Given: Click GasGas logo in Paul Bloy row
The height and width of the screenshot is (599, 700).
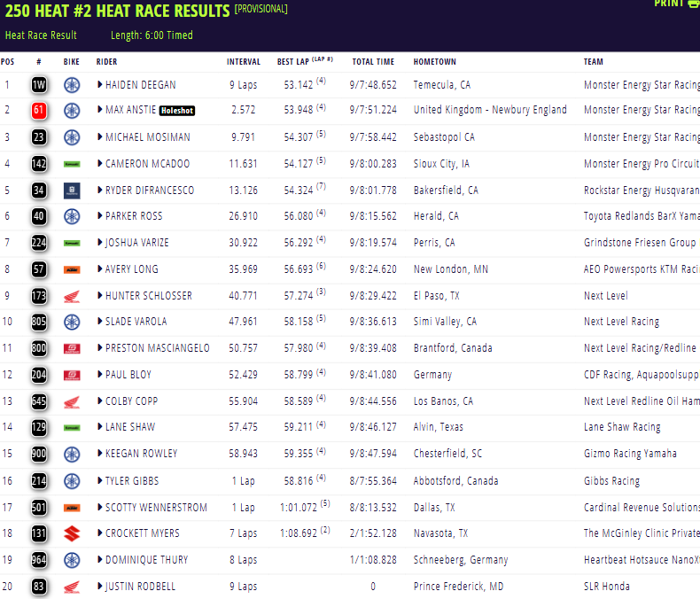Looking at the screenshot, I should click(72, 375).
